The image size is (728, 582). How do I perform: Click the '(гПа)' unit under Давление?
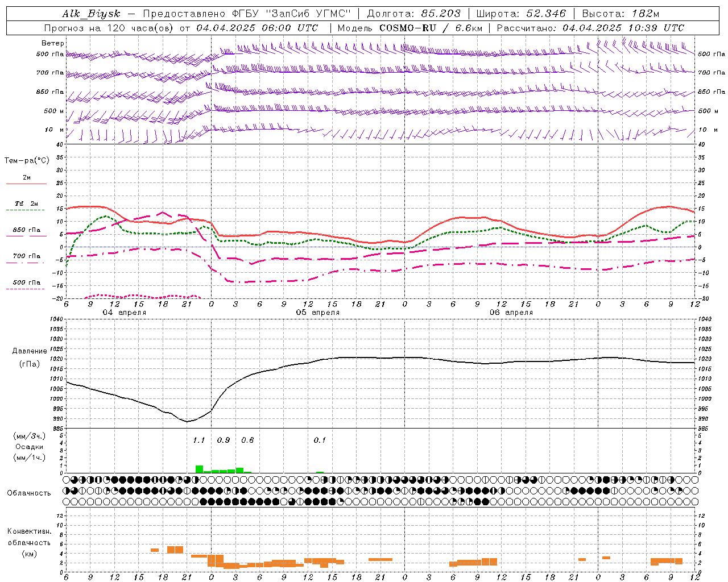pos(30,364)
